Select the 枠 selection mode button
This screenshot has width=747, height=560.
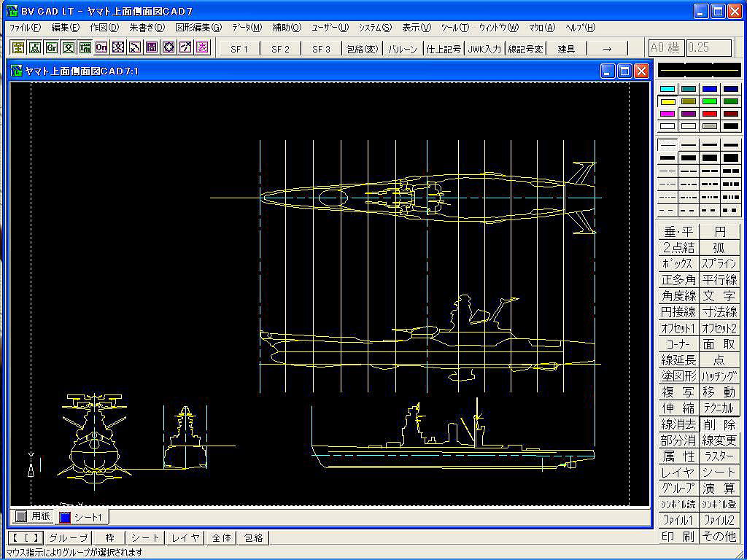109,538
